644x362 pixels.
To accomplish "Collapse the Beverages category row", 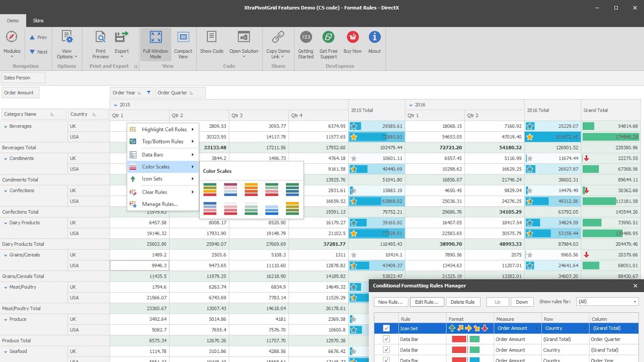I will pos(6,127).
